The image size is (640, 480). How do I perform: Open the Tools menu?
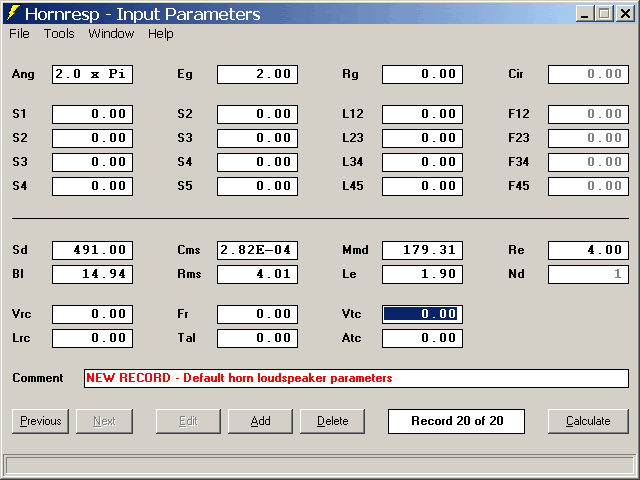[x=59, y=34]
